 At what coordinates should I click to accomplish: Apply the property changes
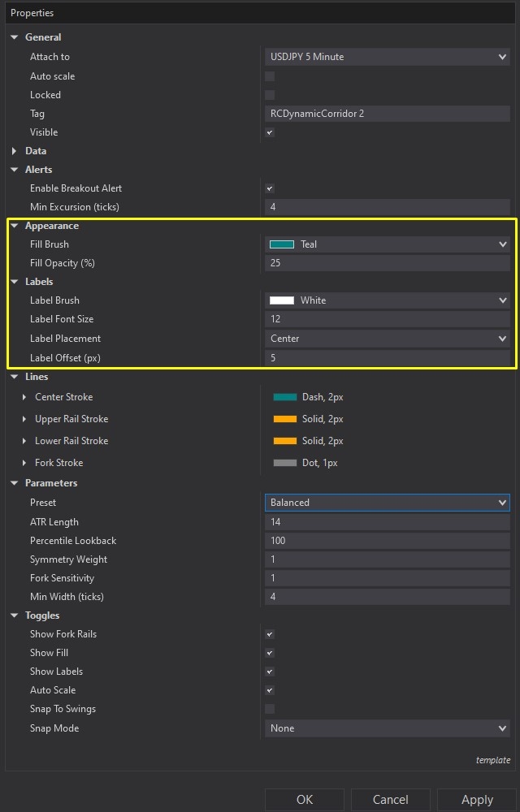[477, 800]
